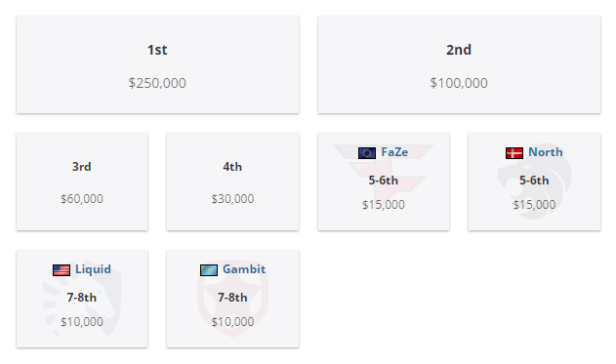Click the Kazakhstan flag beside Gambit
Image resolution: width=616 pixels, height=364 pixels.
tap(209, 270)
